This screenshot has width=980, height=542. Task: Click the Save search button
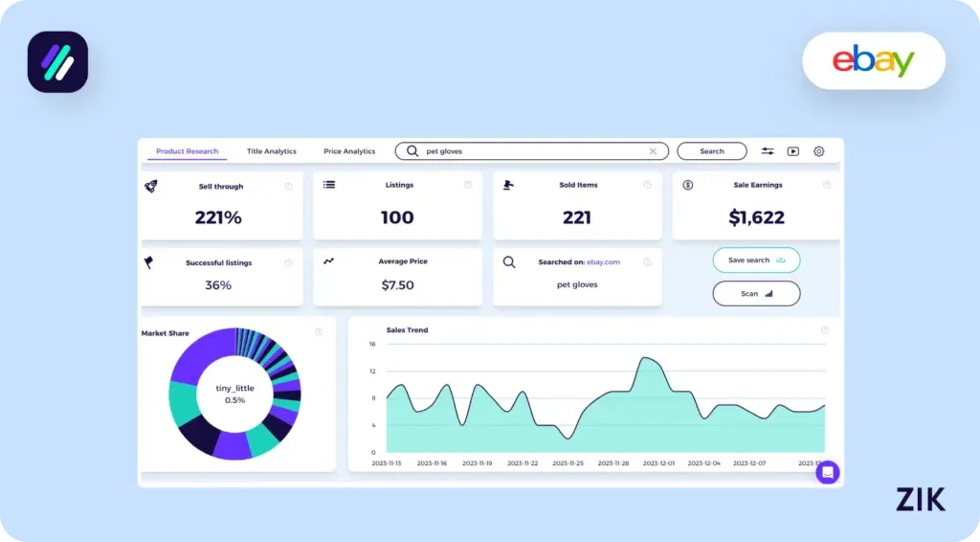click(x=756, y=260)
